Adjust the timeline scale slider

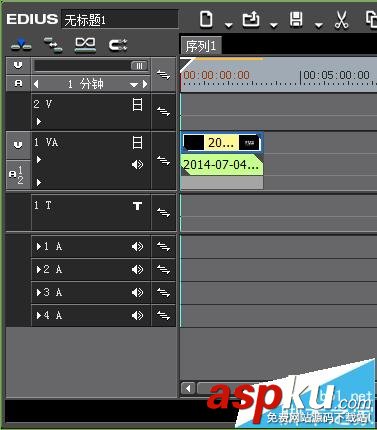(x=139, y=66)
